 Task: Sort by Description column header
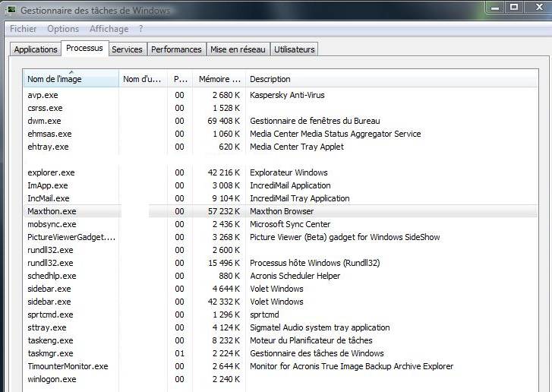pos(392,79)
